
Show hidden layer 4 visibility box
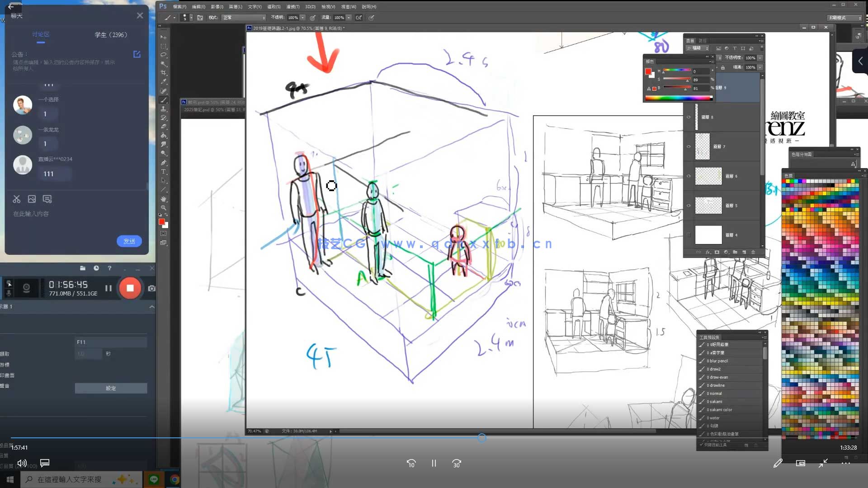pyautogui.click(x=689, y=235)
